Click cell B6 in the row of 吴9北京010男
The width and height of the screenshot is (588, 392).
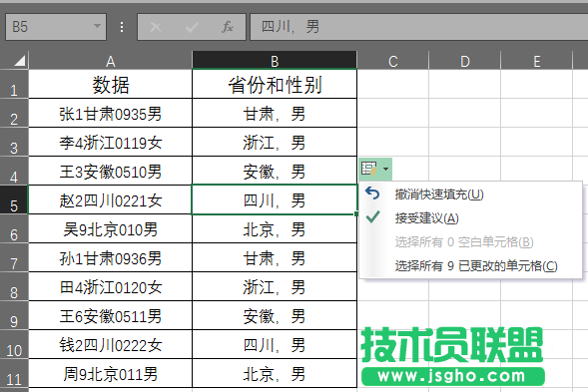point(275,229)
